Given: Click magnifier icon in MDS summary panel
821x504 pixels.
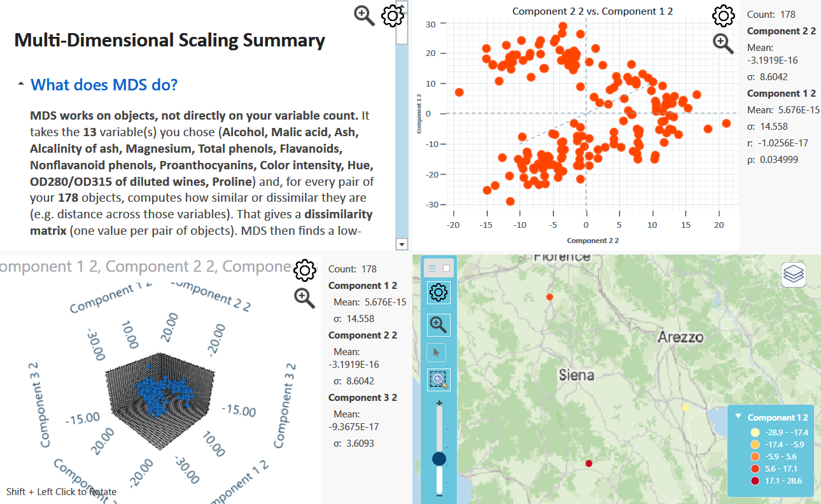Looking at the screenshot, I should 365,15.
